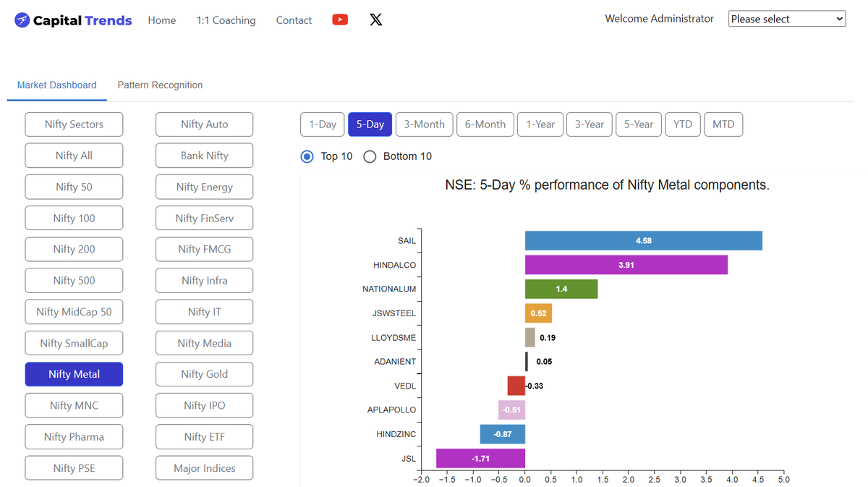Click the VEDL red chart bar
The width and height of the screenshot is (868, 487).
[x=516, y=386]
